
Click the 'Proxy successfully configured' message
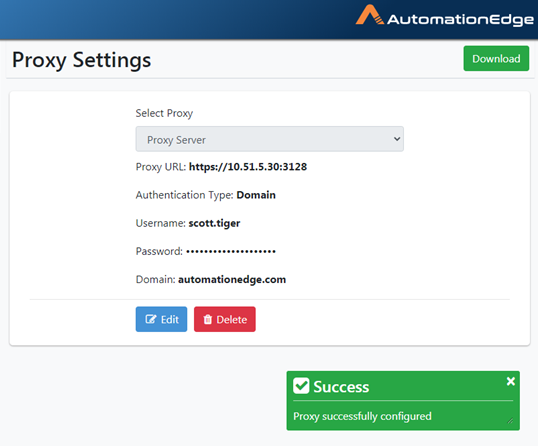click(362, 416)
